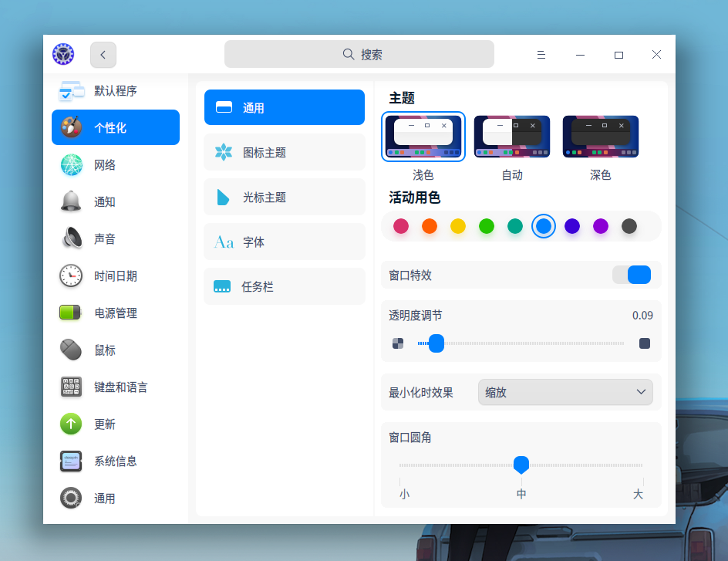728x561 pixels.
Task: Select the 深色 theme
Action: (601, 135)
